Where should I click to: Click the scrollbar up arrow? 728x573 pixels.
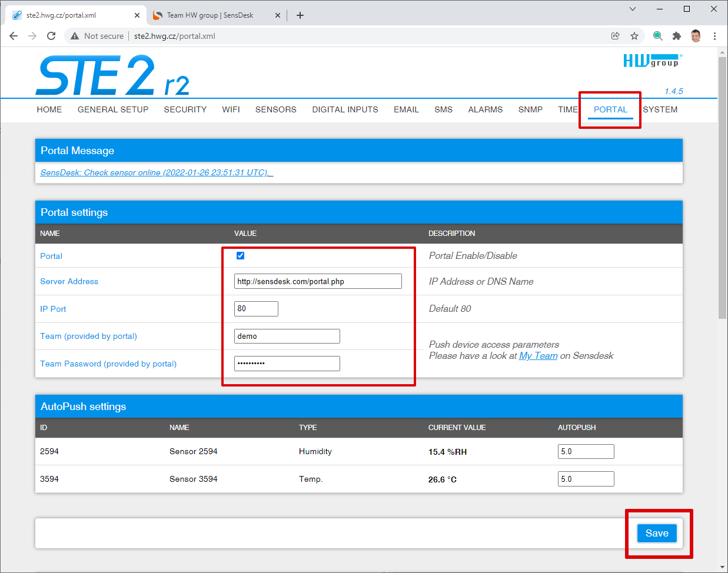pos(723,52)
